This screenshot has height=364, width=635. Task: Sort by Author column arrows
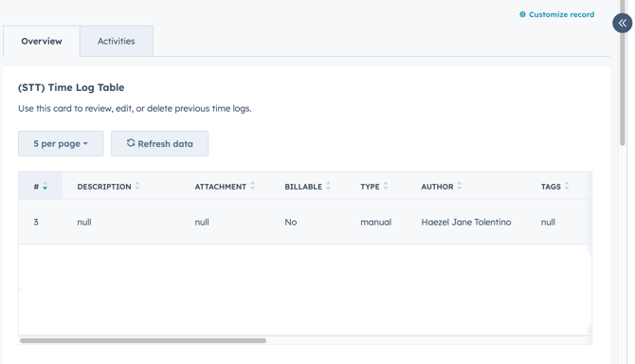tap(460, 186)
